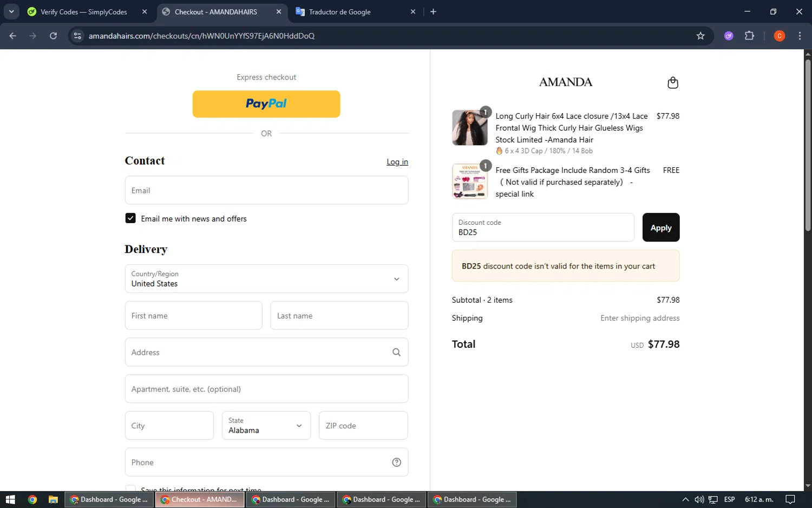Image resolution: width=812 pixels, height=508 pixels.
Task: Click the Free Gifts Package thumbnail
Action: (x=470, y=181)
